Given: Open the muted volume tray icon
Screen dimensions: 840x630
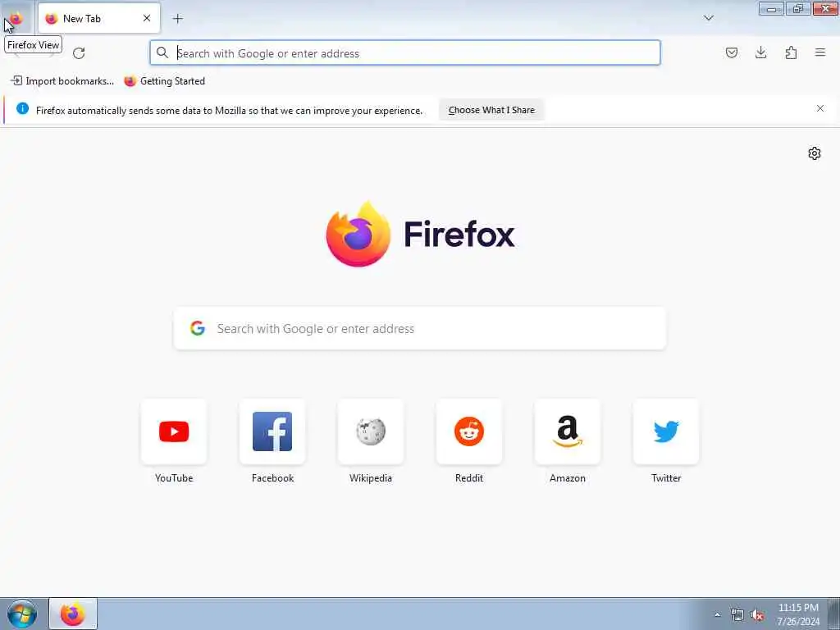Looking at the screenshot, I should (757, 615).
